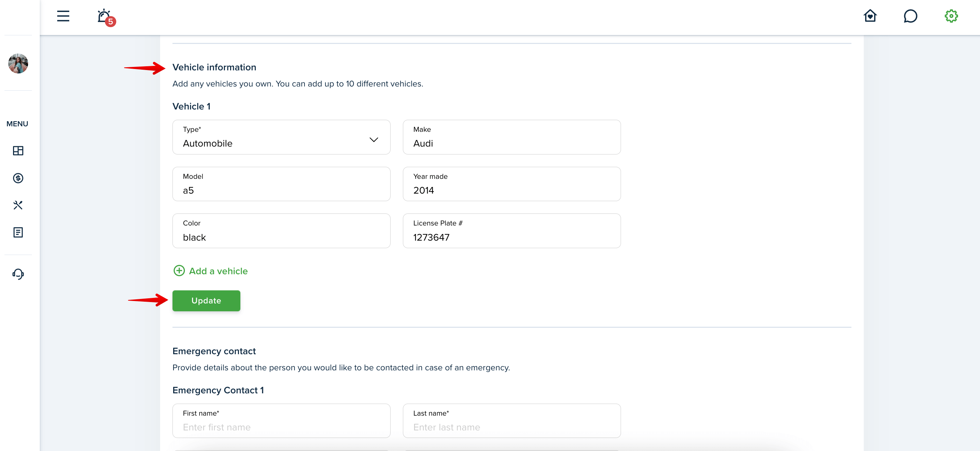Open payments dollar icon in sidebar
The image size is (980, 451).
(x=18, y=178)
